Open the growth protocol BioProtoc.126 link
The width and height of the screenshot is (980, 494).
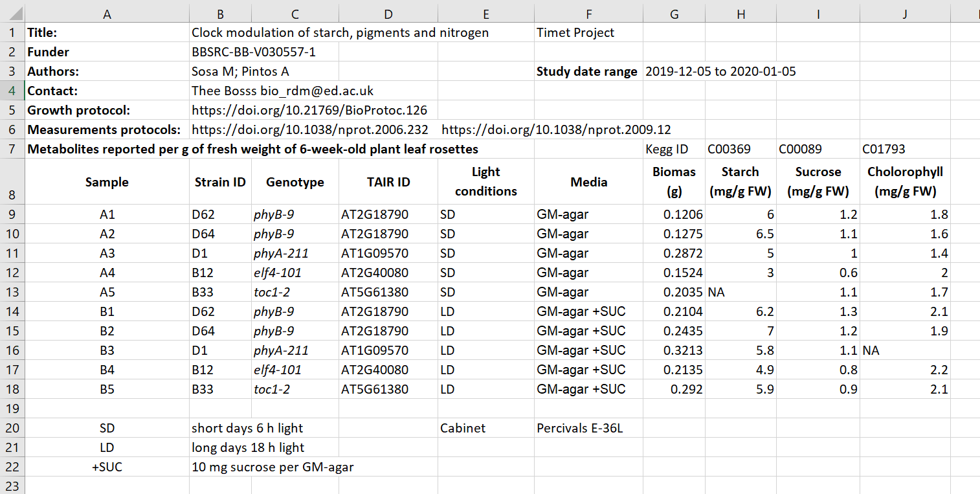309,111
